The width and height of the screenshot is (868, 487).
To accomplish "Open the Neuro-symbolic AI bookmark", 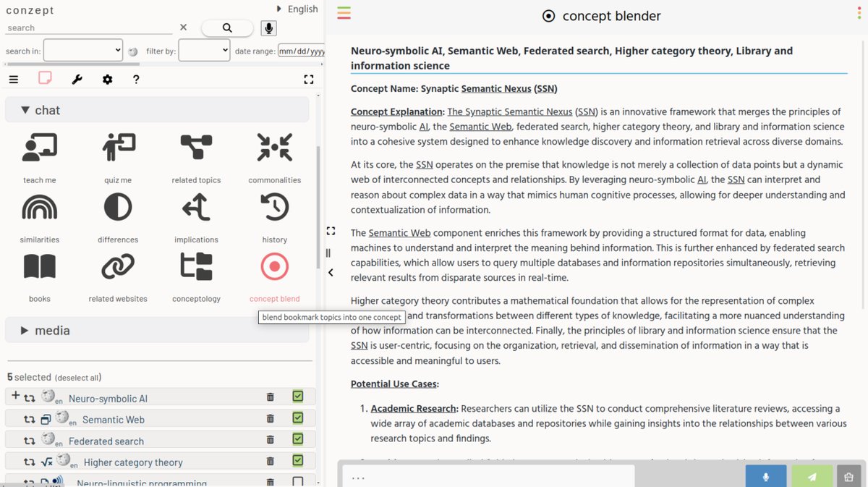I will (108, 398).
